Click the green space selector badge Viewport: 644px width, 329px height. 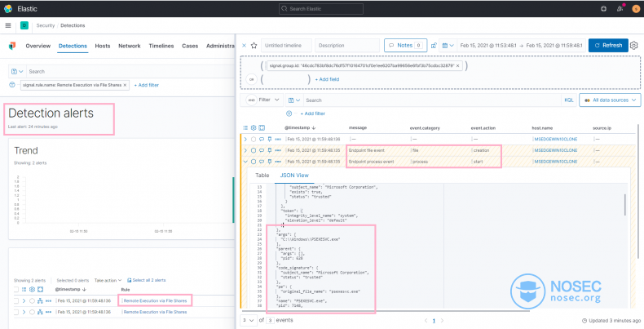(x=24, y=25)
